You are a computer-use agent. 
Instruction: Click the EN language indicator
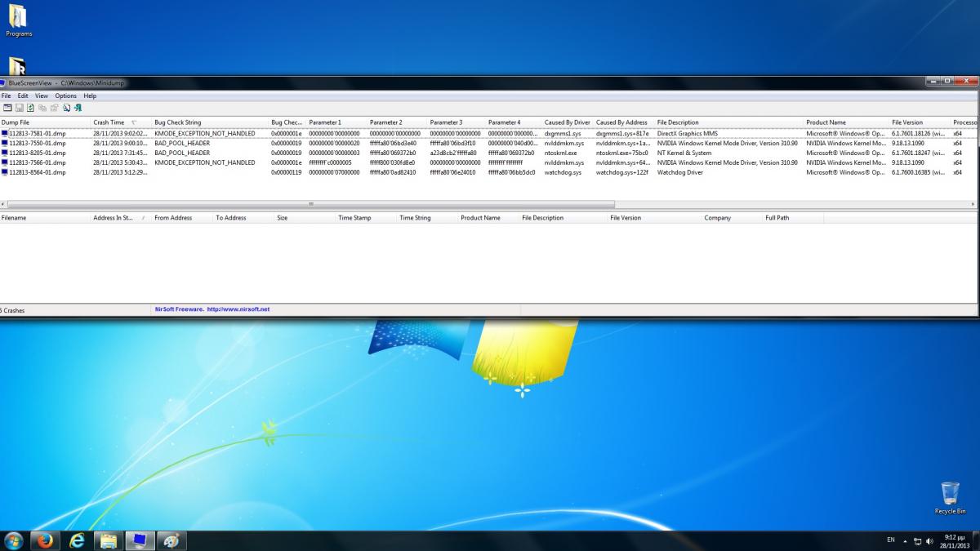pyautogui.click(x=890, y=540)
